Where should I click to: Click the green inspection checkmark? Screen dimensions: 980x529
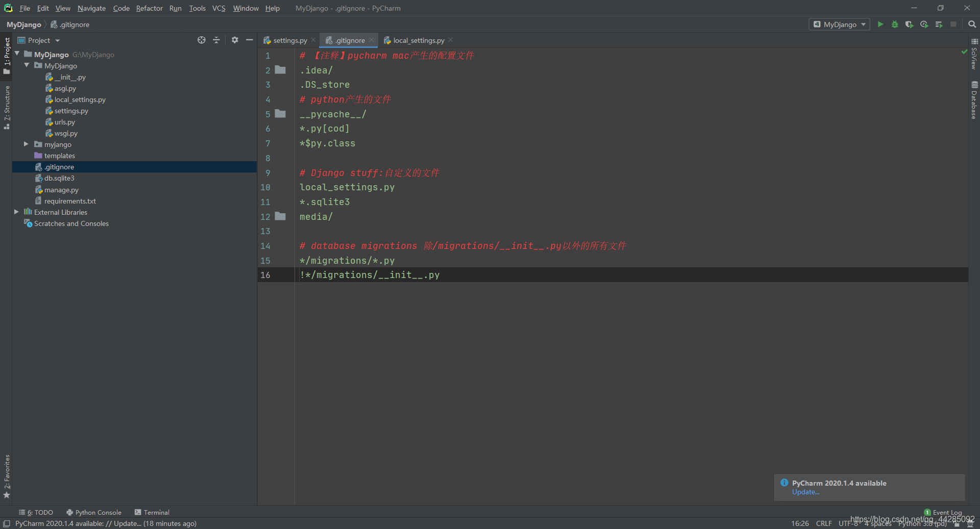pyautogui.click(x=964, y=52)
